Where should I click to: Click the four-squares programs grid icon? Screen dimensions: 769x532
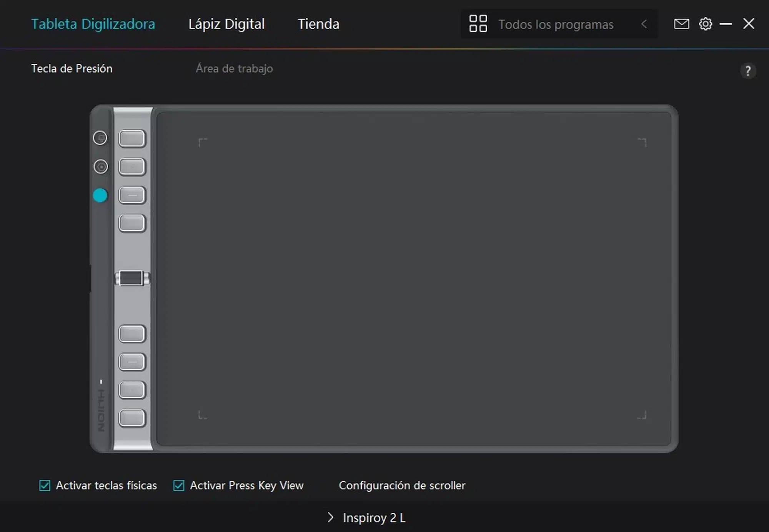pos(478,24)
